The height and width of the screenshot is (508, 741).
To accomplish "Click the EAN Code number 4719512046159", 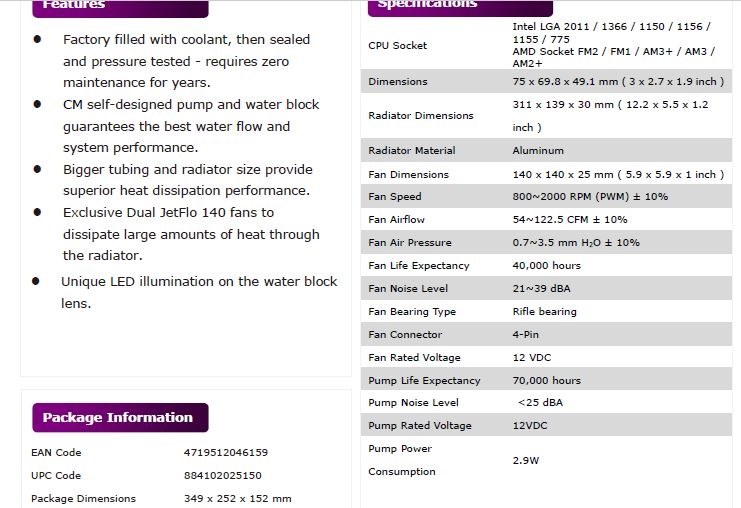I will [x=226, y=452].
